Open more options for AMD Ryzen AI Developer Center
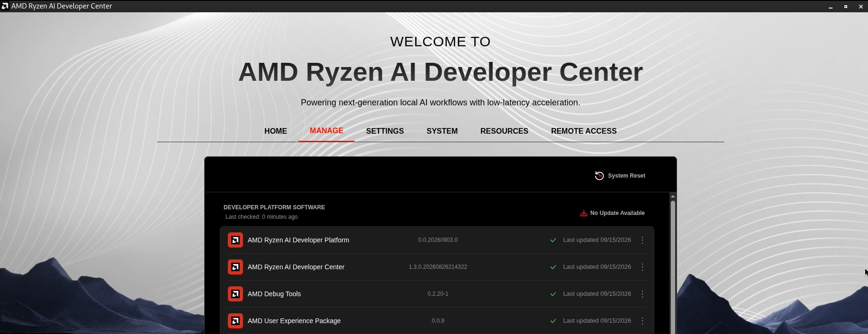 pos(642,267)
